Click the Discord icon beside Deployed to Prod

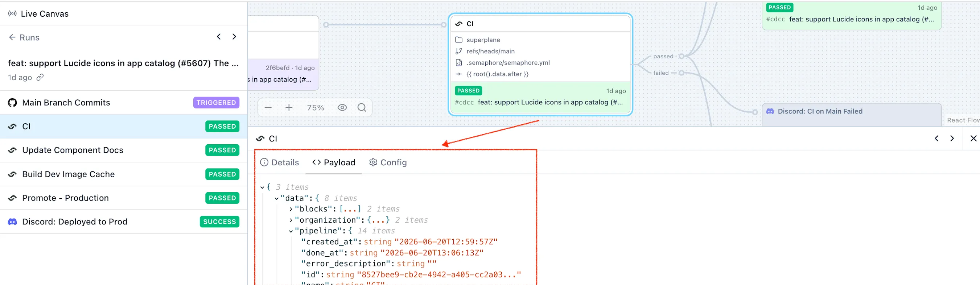pyautogui.click(x=13, y=222)
